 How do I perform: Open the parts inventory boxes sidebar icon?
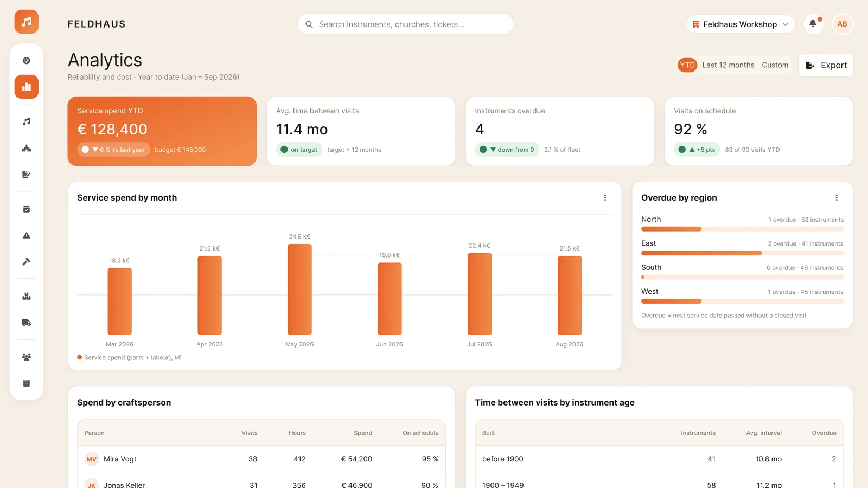click(27, 296)
